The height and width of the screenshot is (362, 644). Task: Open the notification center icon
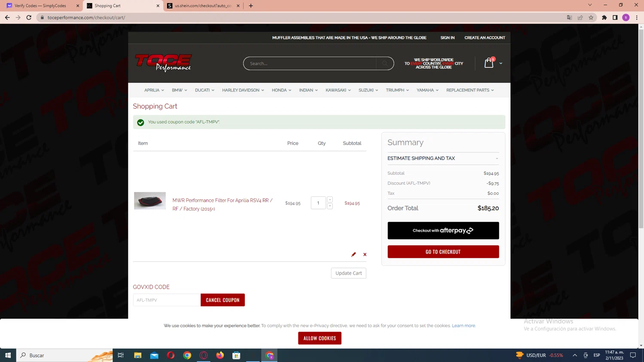(633, 355)
